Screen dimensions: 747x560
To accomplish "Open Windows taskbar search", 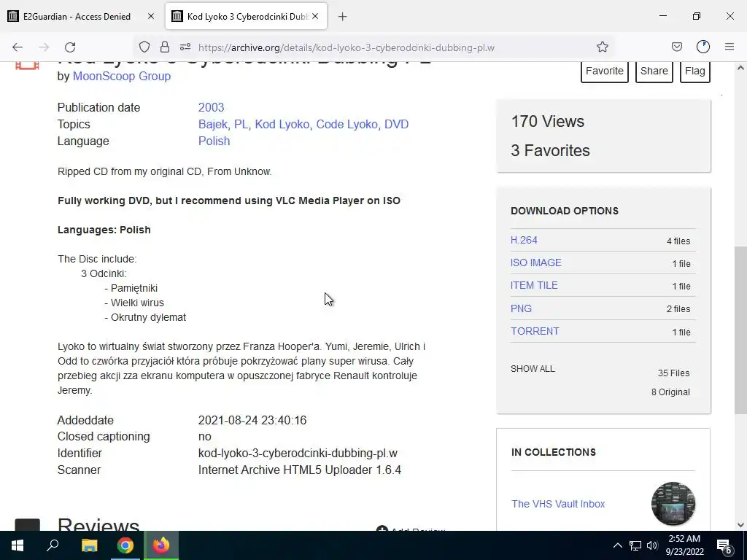I will (53, 545).
